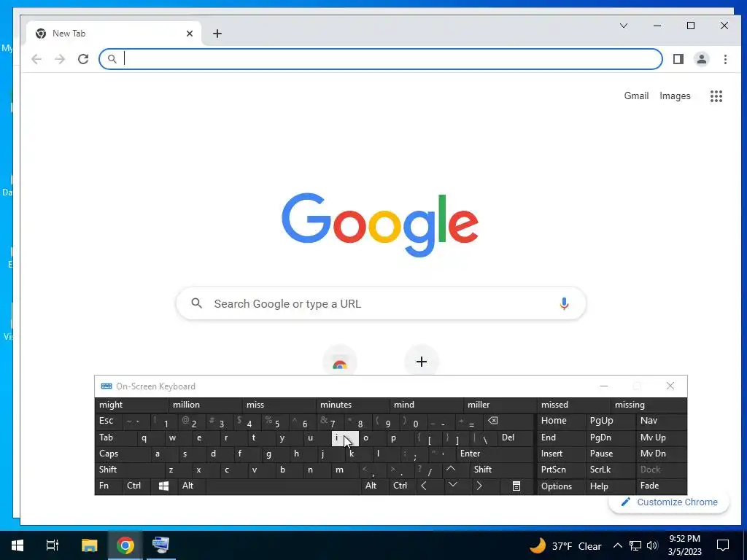Toggle the left Shift key
Image resolution: width=747 pixels, height=560 pixels.
(128, 470)
